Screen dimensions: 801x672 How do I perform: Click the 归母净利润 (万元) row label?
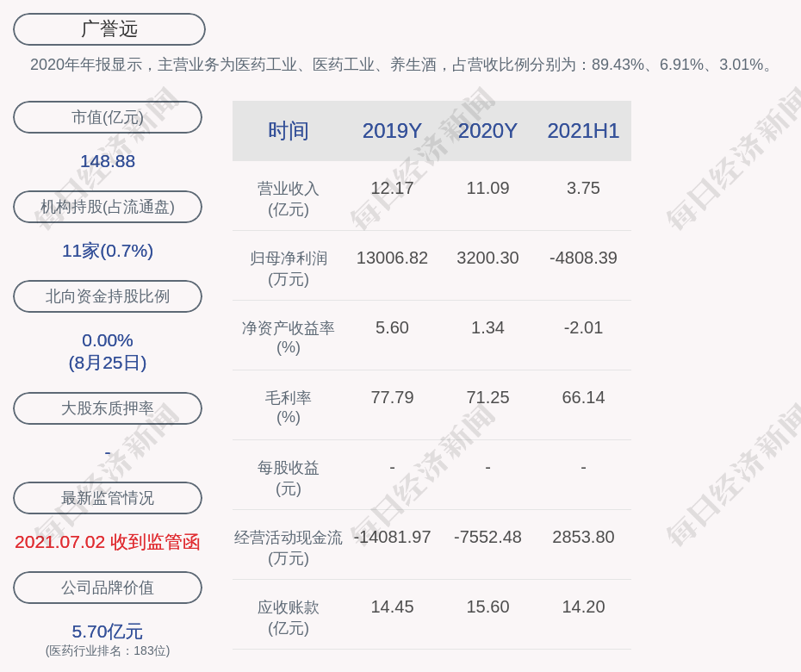[x=289, y=269]
